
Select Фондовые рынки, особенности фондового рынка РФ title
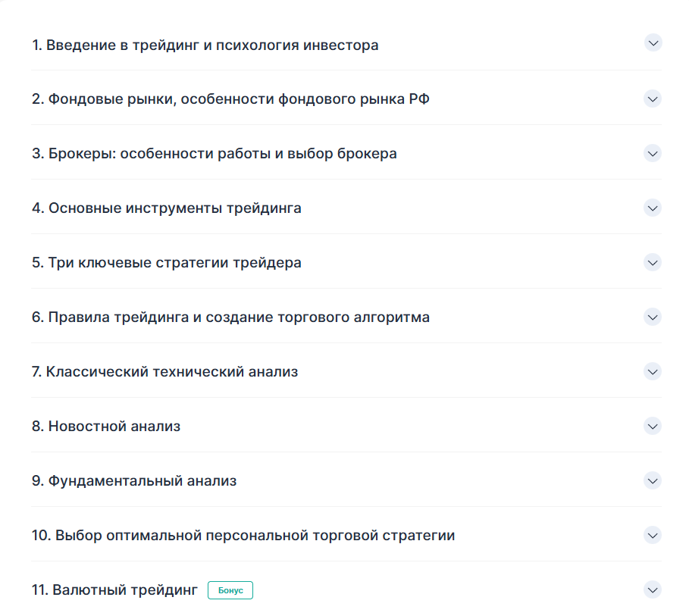pos(230,99)
